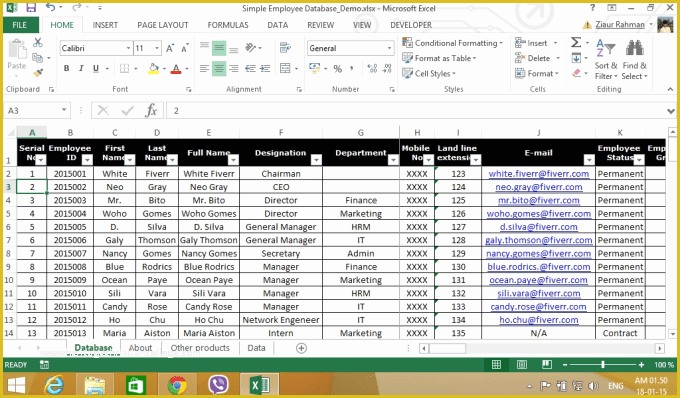
Task: Click Decrease Decimal icon
Action: [x=387, y=68]
